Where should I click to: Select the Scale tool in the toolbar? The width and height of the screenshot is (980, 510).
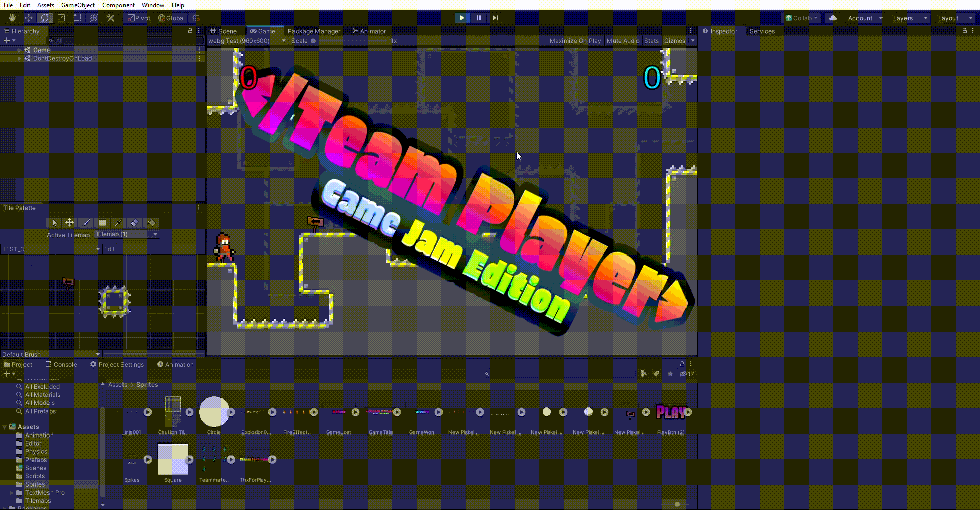click(x=61, y=18)
